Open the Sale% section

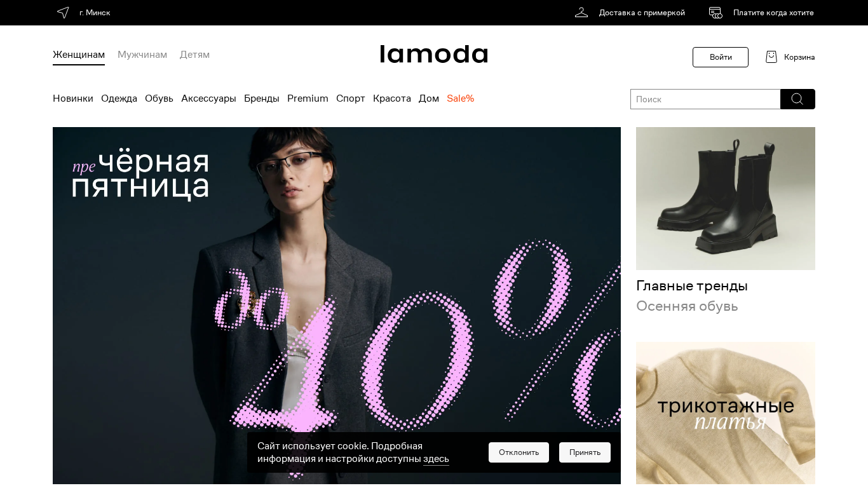pos(461,98)
